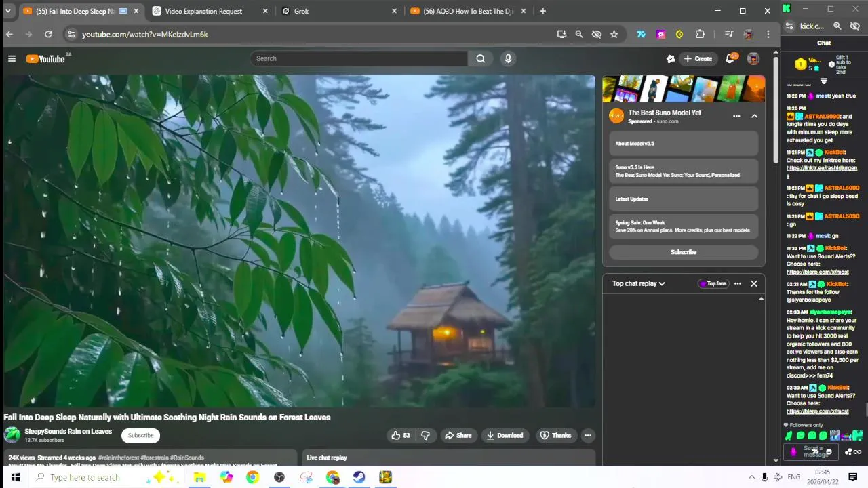868x488 pixels.
Task: Bookmark this page with star icon
Action: pyautogui.click(x=614, y=34)
